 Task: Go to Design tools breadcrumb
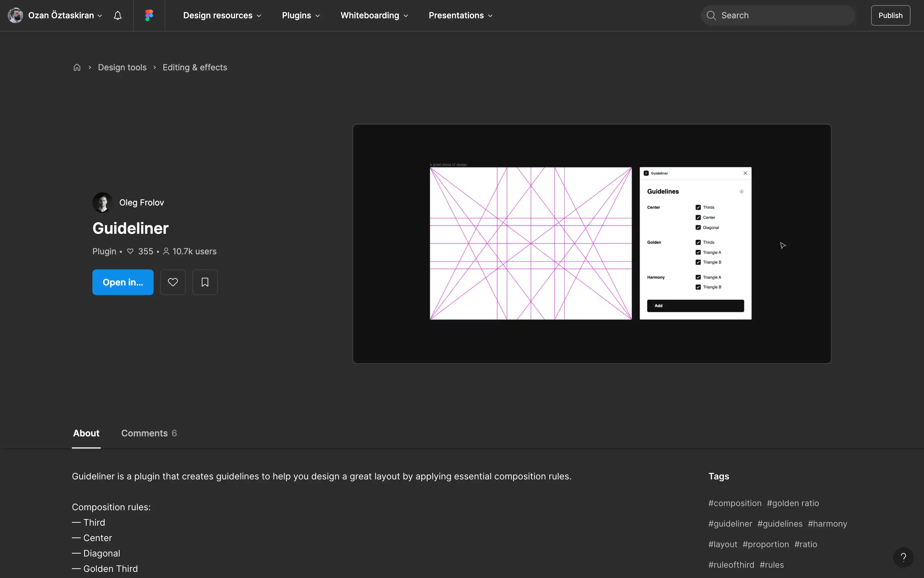[x=122, y=67]
